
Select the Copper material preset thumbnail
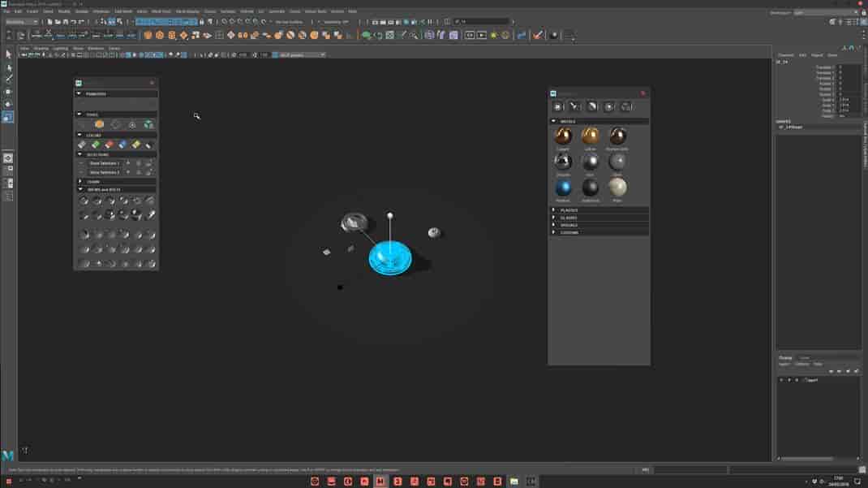click(563, 136)
